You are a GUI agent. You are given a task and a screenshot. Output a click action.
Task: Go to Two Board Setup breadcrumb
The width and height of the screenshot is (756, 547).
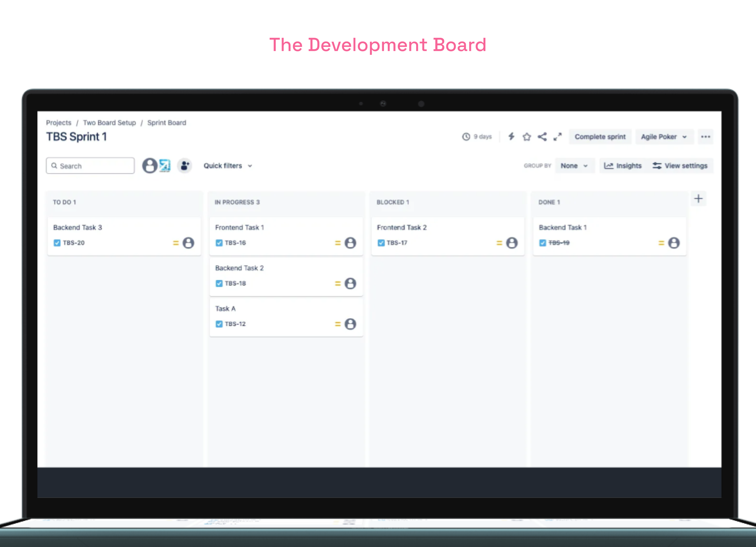[x=109, y=123]
